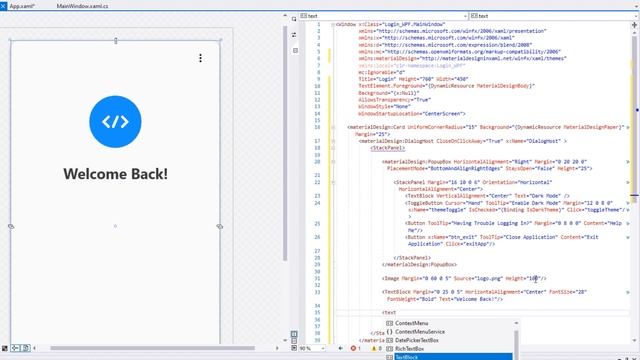Collapse the outer StackPanel at line 18
640x360 pixels.
pyautogui.click(x=333, y=148)
